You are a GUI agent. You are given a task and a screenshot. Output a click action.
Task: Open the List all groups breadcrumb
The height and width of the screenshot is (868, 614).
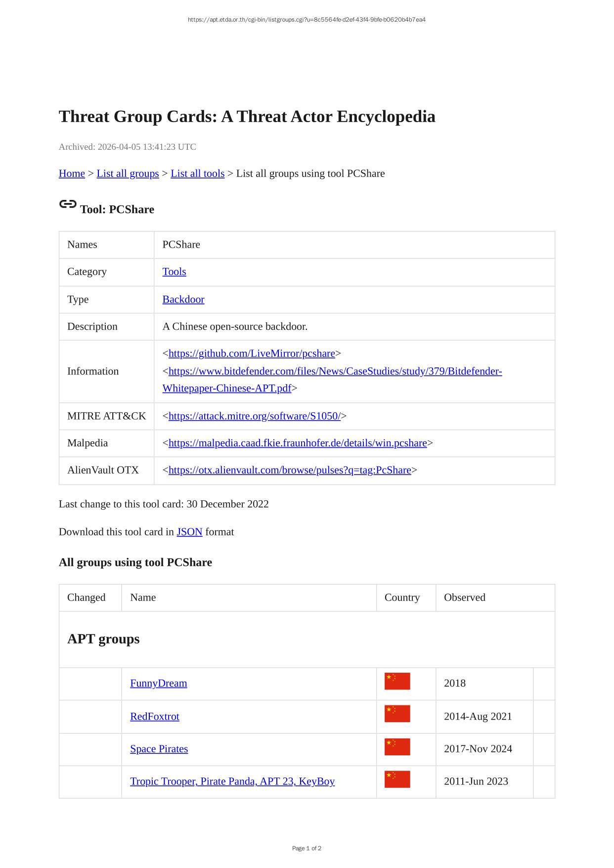pyautogui.click(x=128, y=174)
